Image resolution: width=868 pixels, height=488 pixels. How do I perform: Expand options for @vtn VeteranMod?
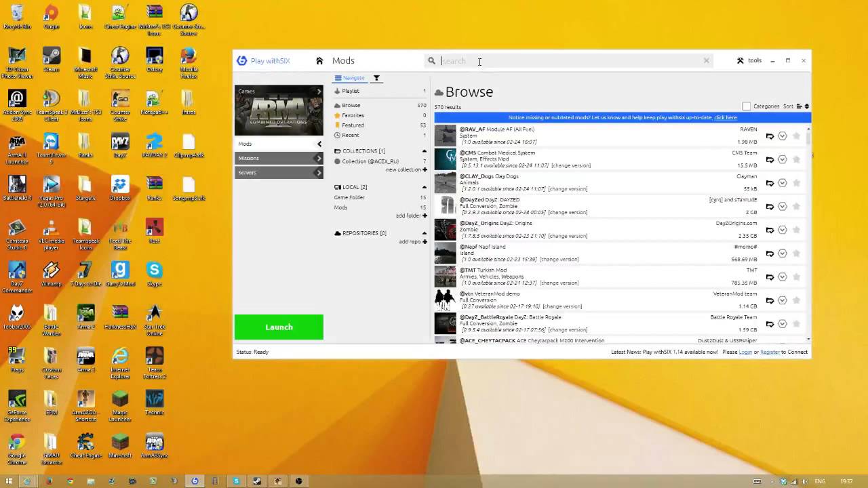click(782, 300)
